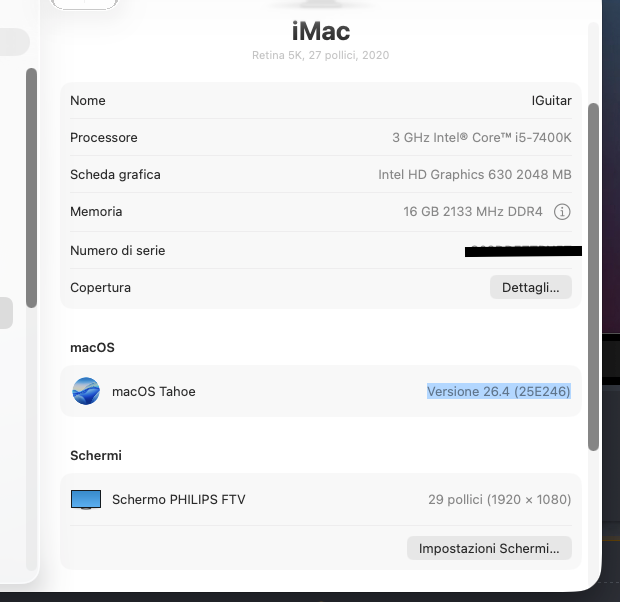Click the sidebar vertical scrollbar
Screen dimensions: 620x602
pyautogui.click(x=31, y=188)
